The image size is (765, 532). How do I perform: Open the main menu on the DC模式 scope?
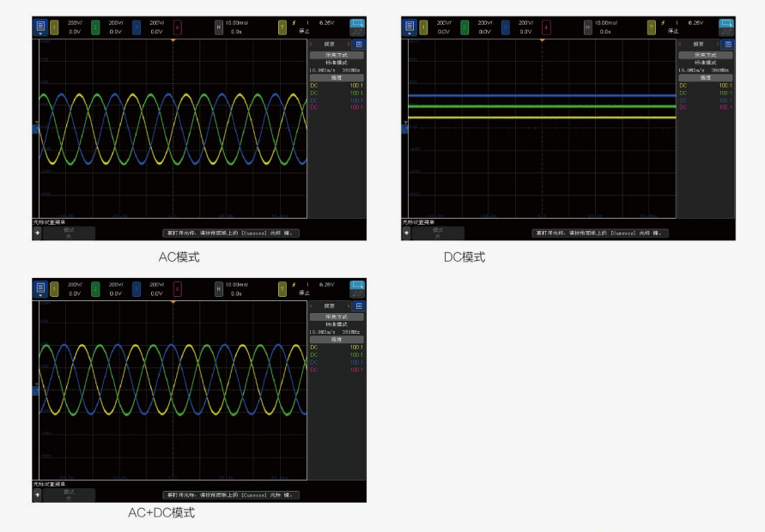[x=410, y=27]
